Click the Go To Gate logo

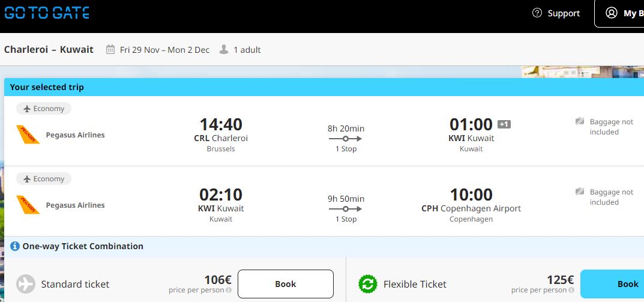(x=47, y=13)
